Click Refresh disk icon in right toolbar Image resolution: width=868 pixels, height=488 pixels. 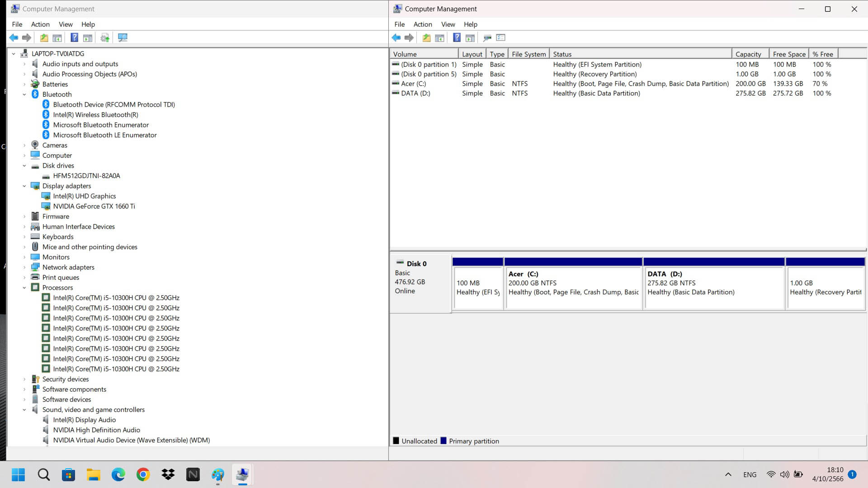(x=487, y=38)
